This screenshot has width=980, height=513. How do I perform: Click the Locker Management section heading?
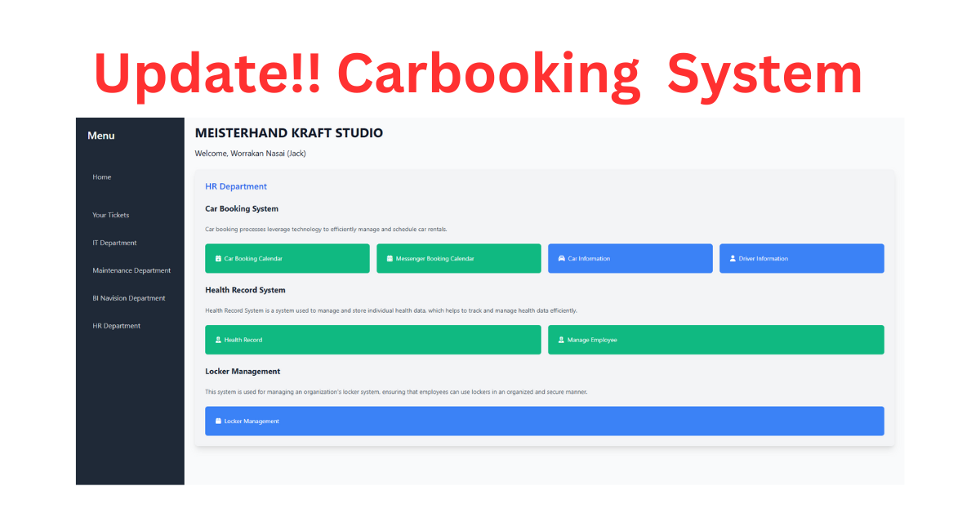pyautogui.click(x=243, y=372)
